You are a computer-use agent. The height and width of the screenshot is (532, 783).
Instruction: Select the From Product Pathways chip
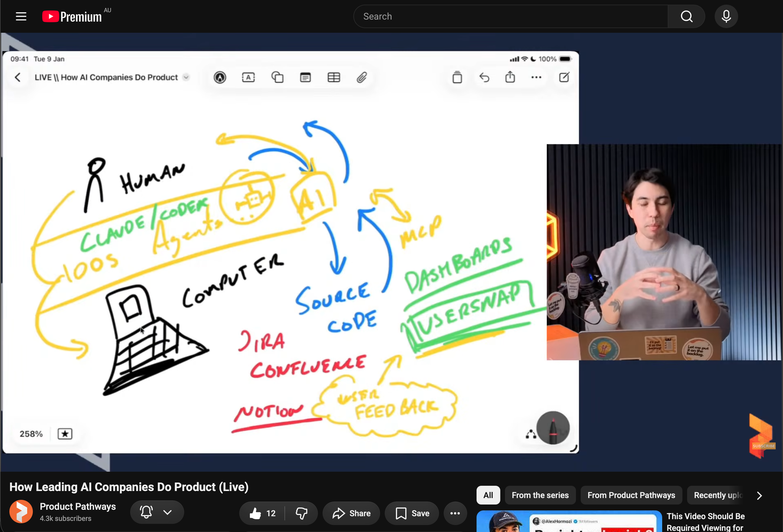[x=631, y=495]
